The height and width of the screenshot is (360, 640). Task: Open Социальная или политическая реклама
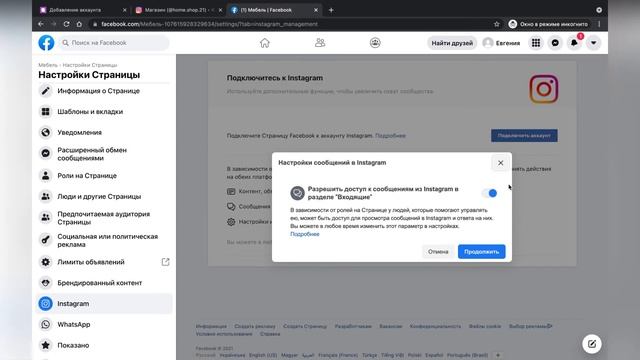104,240
